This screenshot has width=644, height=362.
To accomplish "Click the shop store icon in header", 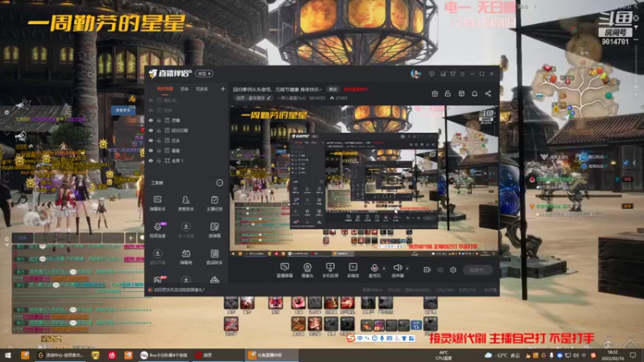I will (x=461, y=93).
